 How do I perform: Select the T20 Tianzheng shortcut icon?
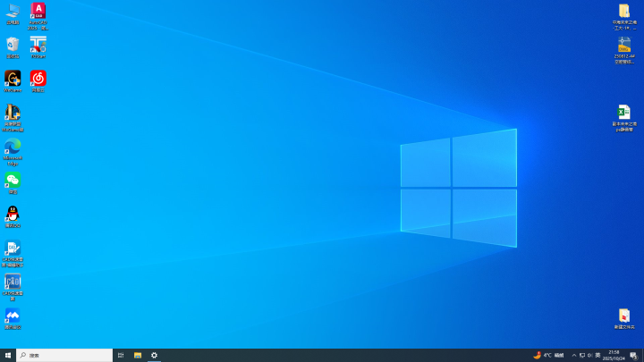[38, 47]
